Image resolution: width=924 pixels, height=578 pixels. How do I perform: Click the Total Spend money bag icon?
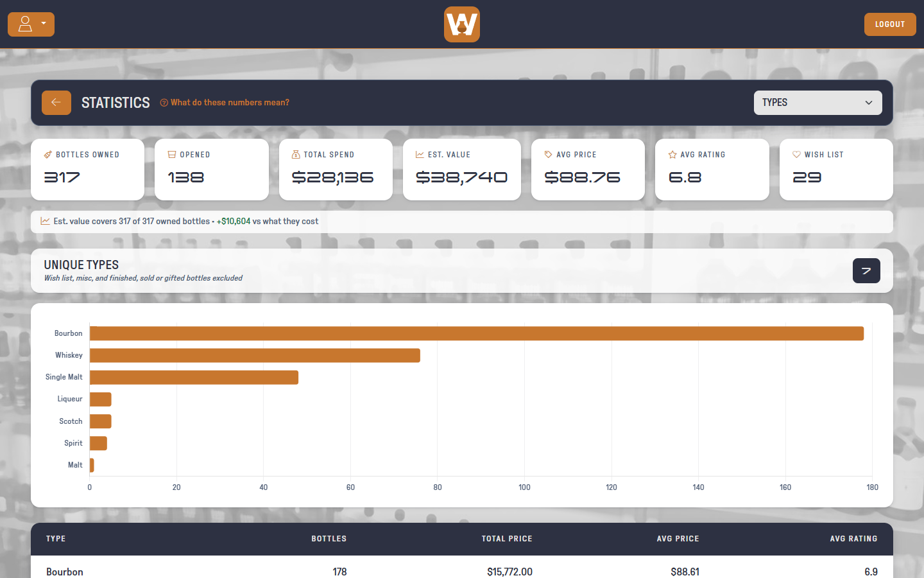coord(296,155)
